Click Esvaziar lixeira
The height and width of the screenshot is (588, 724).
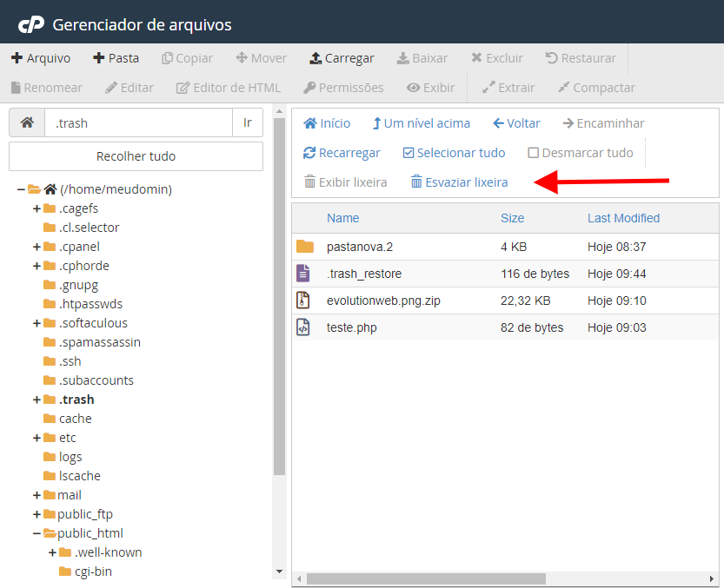coord(460,182)
